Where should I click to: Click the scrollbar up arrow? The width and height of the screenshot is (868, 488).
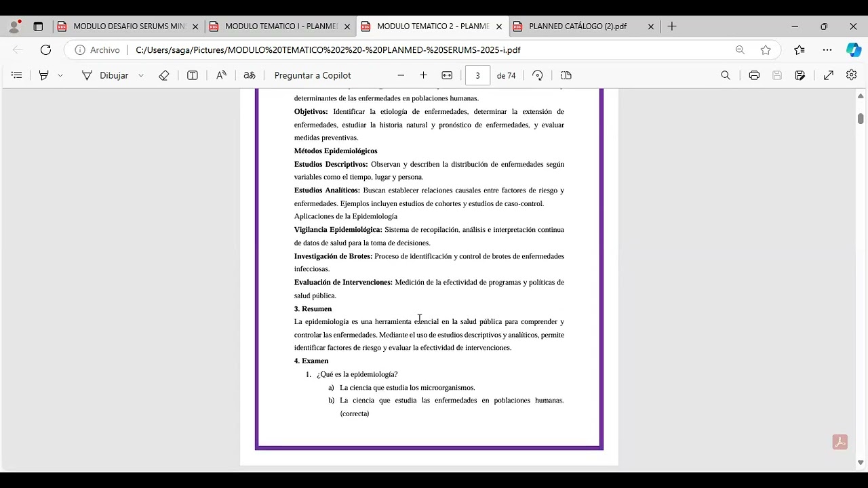tap(861, 97)
